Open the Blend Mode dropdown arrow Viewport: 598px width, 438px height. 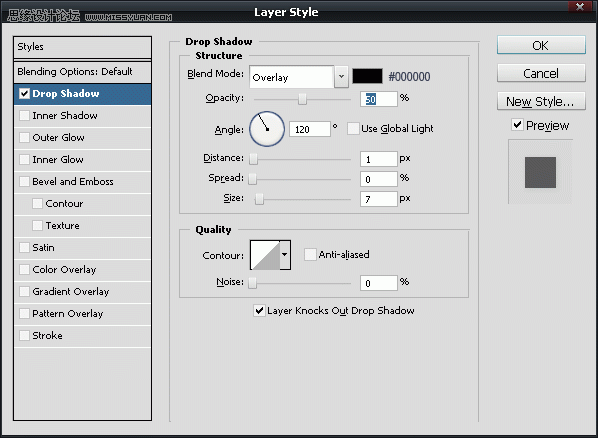pos(341,76)
